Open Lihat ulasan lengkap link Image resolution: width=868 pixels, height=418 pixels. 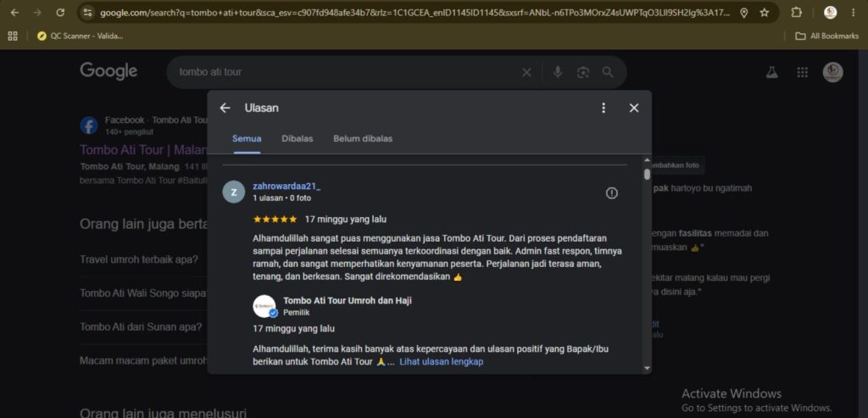click(441, 361)
